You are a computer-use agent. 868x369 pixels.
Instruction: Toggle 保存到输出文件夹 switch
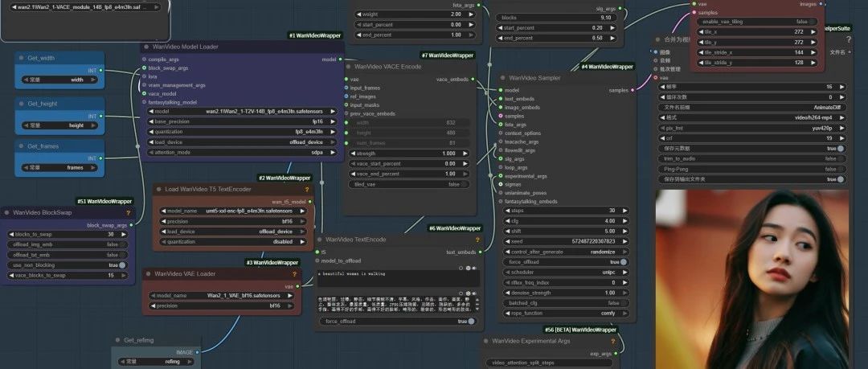752,179
